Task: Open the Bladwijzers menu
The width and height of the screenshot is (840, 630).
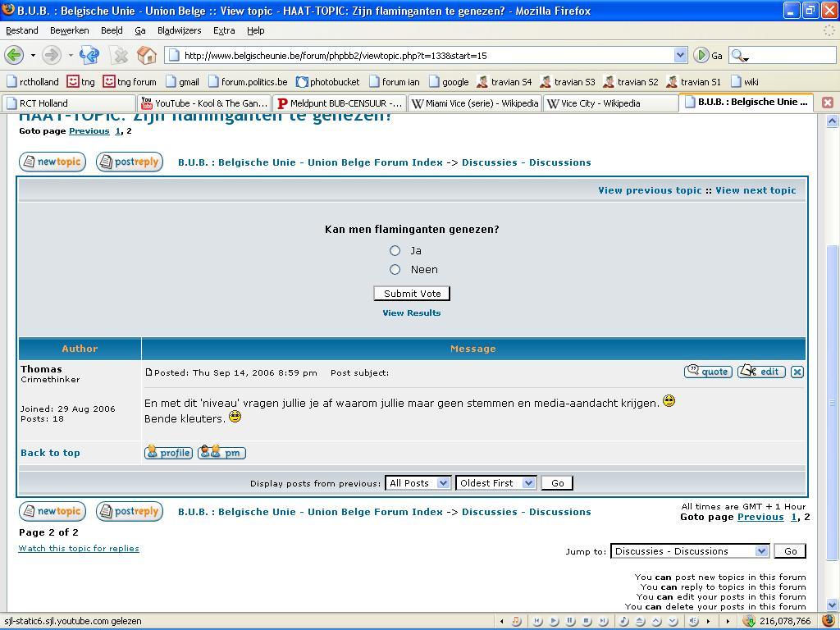Action: 179,30
